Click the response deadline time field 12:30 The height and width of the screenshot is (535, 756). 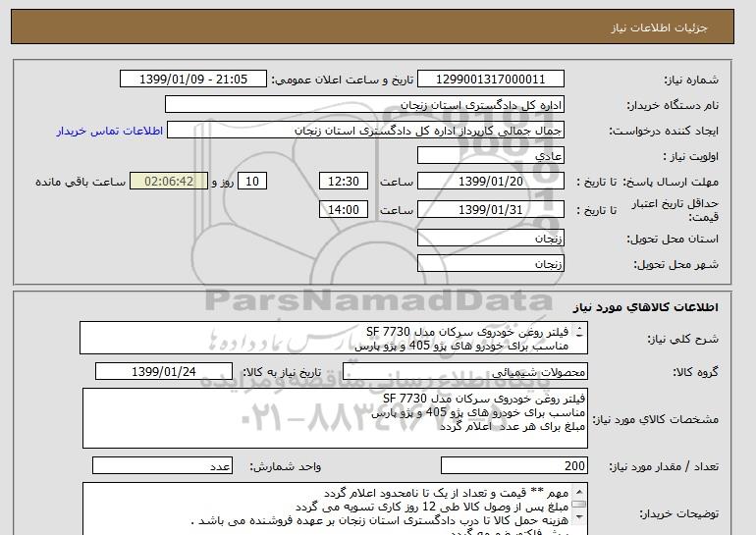[x=344, y=182]
